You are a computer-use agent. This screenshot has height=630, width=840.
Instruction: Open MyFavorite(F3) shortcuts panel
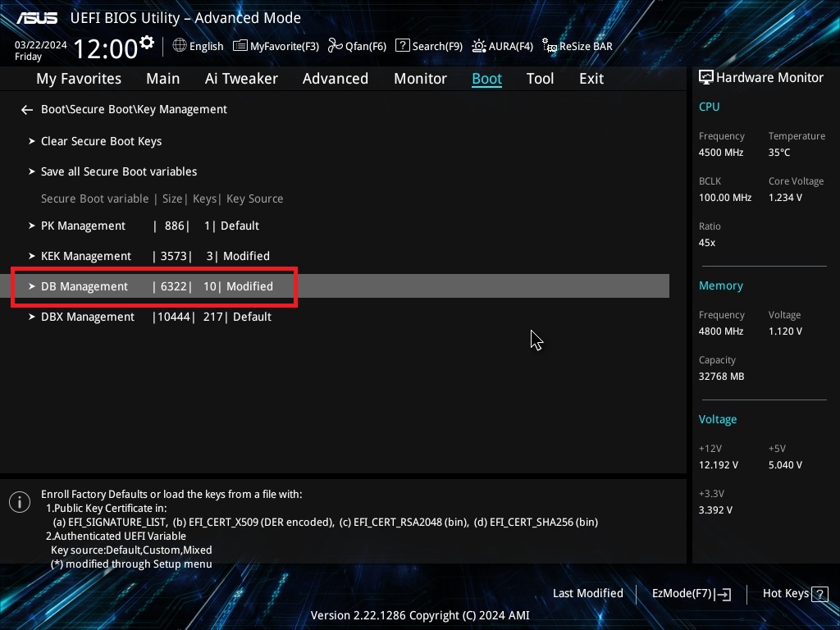(x=276, y=46)
